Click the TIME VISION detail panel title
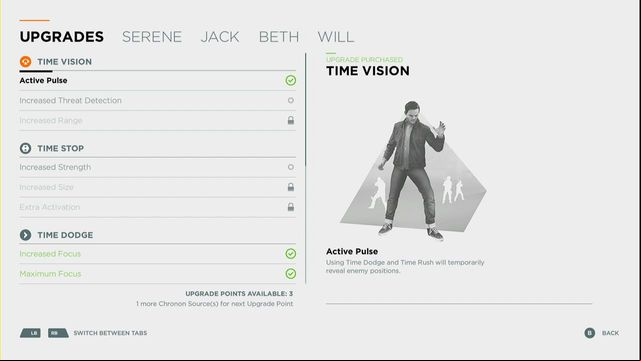This screenshot has height=361, width=641. click(368, 71)
